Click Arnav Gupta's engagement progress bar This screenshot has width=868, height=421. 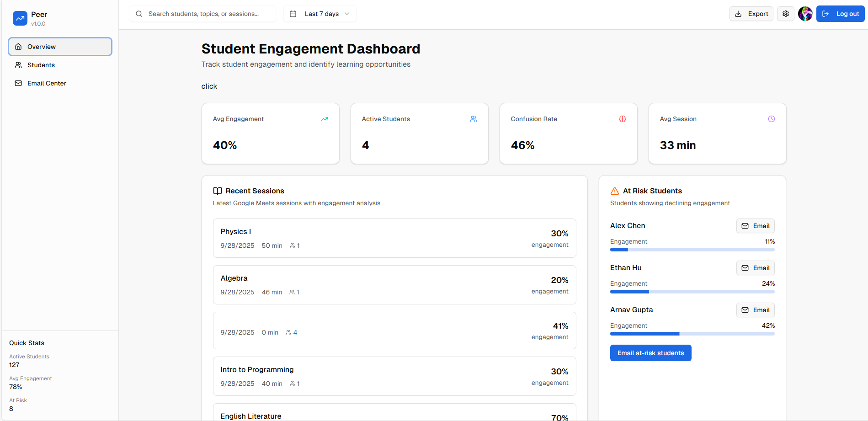pos(692,334)
